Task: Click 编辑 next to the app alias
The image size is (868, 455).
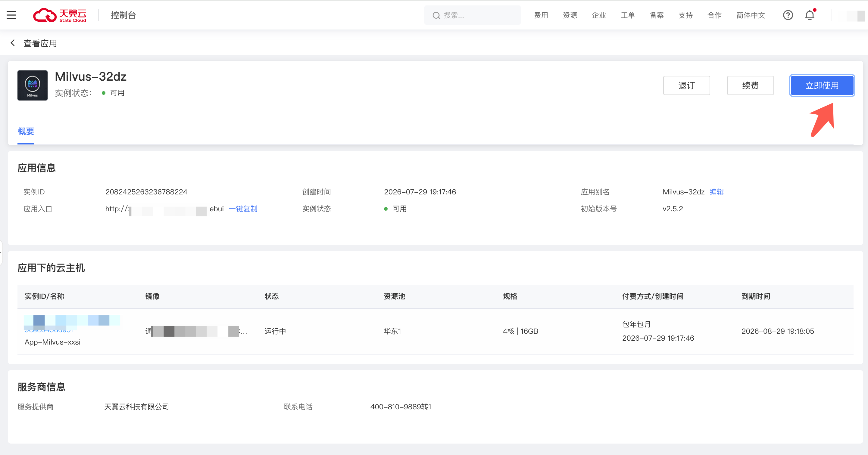Action: pos(717,192)
